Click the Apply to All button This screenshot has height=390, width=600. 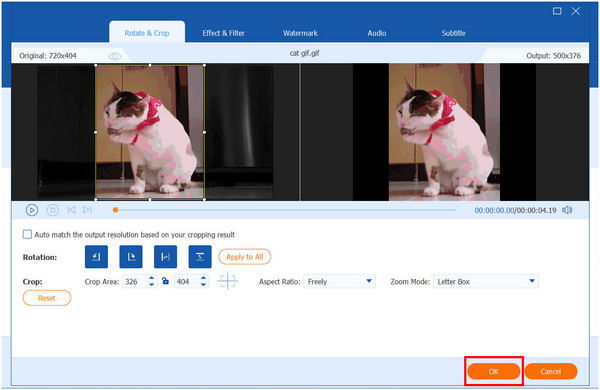point(245,257)
